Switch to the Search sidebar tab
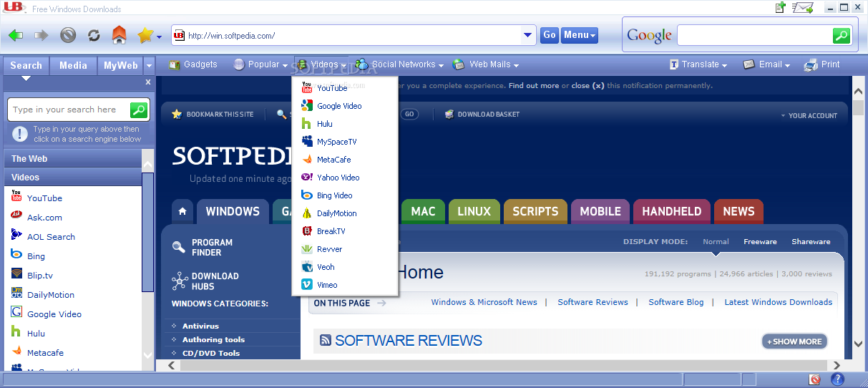The width and height of the screenshot is (868, 388). click(26, 65)
